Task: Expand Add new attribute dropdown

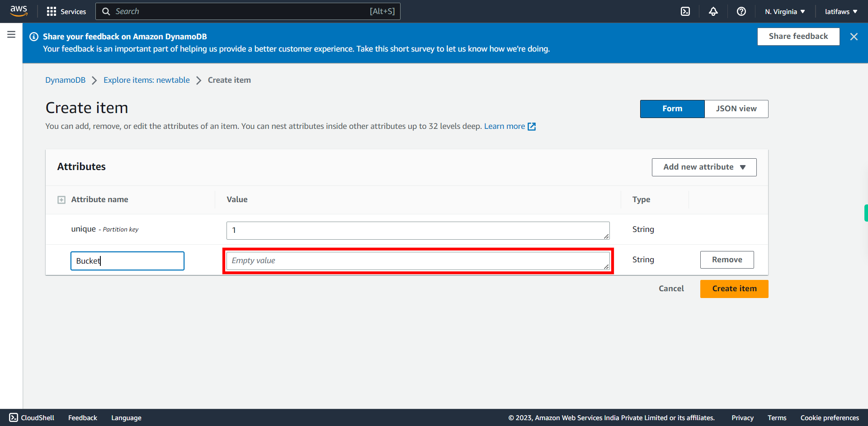Action: tap(704, 167)
